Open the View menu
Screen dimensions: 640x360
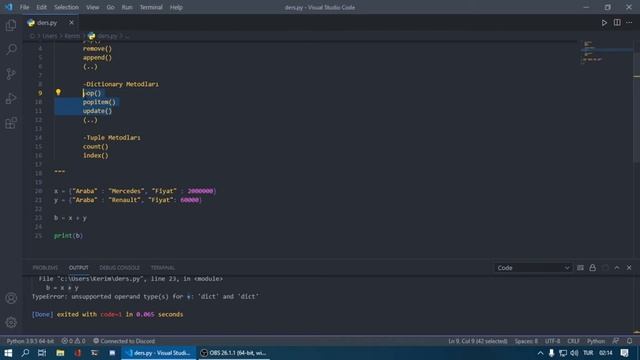[x=93, y=7]
